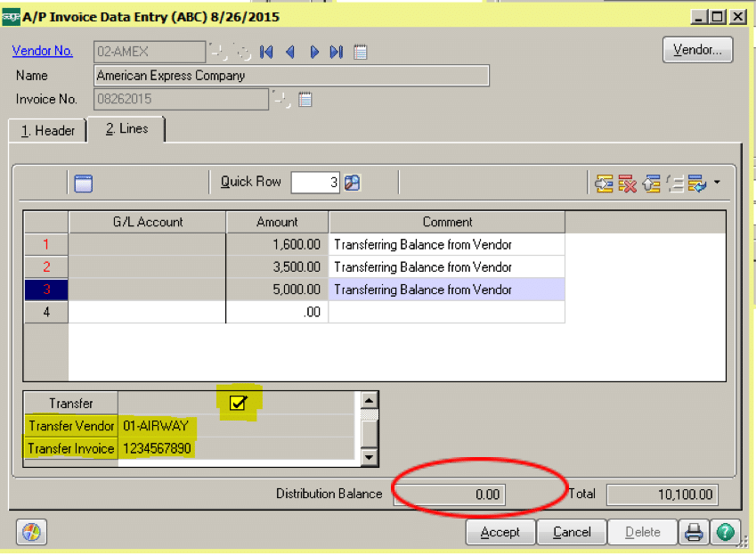This screenshot has height=556, width=756.
Task: Go to the next vendor record
Action: 313,53
